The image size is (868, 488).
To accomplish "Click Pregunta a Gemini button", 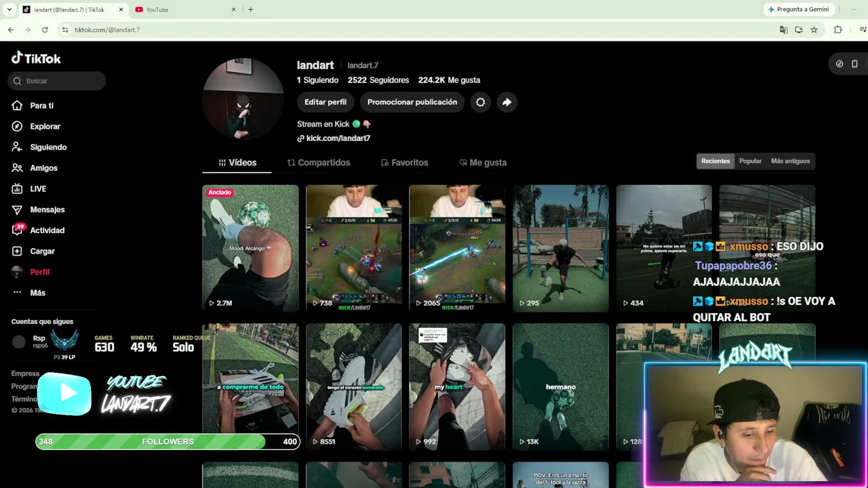I will pyautogui.click(x=798, y=9).
